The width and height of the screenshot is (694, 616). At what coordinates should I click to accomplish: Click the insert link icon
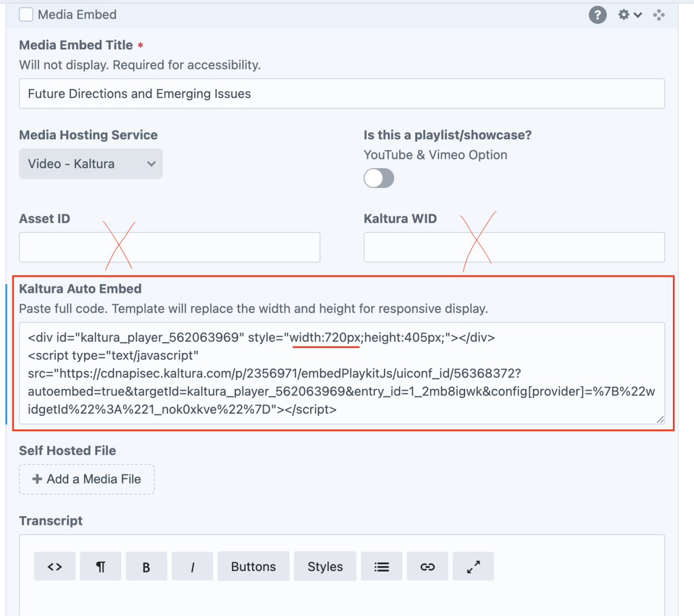427,567
